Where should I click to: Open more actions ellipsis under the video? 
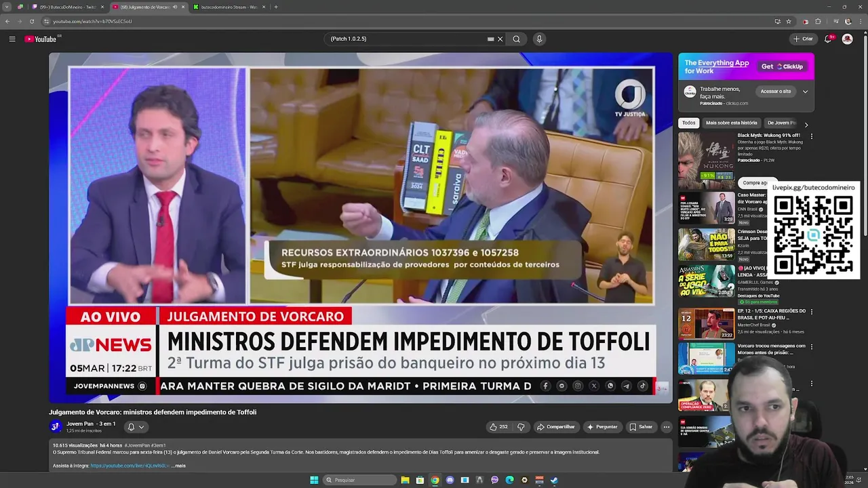(667, 427)
